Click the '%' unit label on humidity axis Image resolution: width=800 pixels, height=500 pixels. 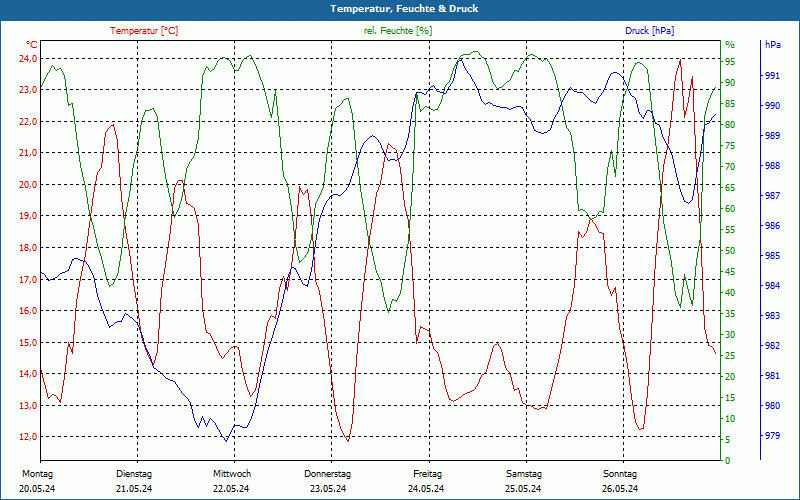point(730,45)
